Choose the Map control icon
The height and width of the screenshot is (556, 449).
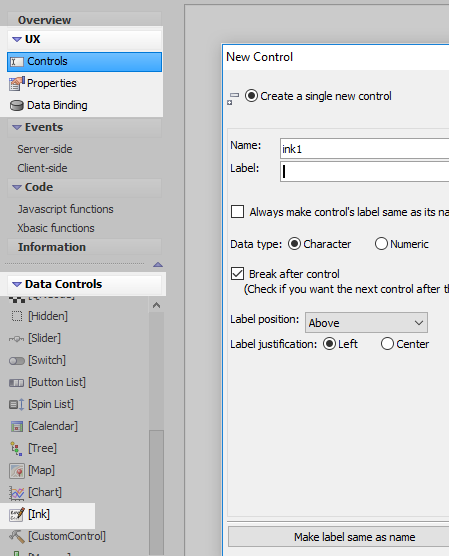[x=17, y=471]
